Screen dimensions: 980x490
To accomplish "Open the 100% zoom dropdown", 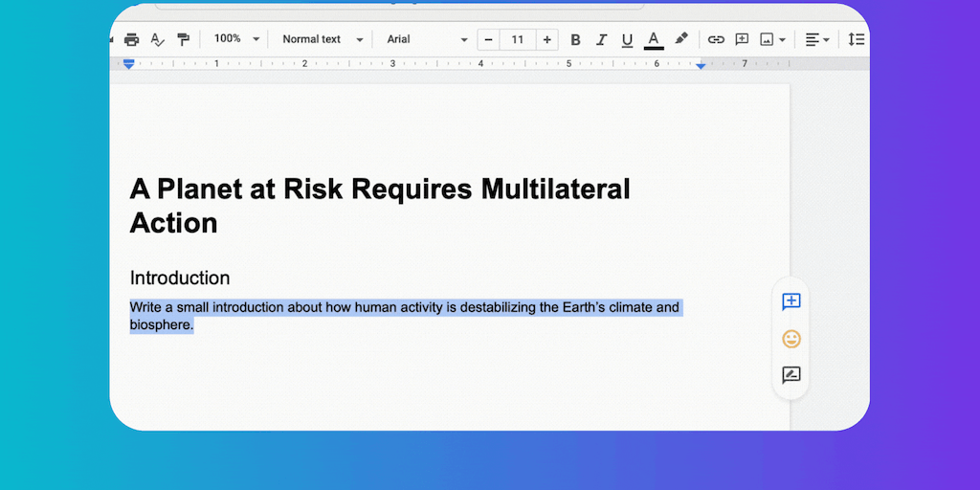I will click(236, 39).
